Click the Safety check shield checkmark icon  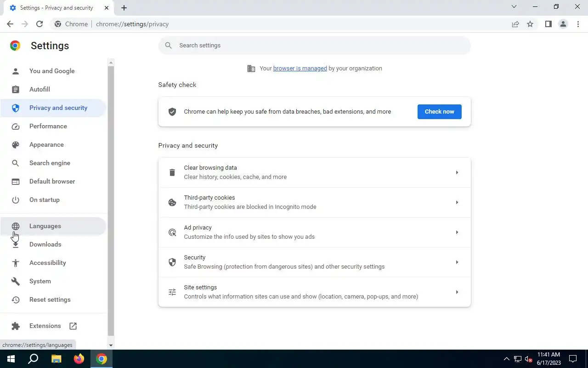[x=172, y=111]
